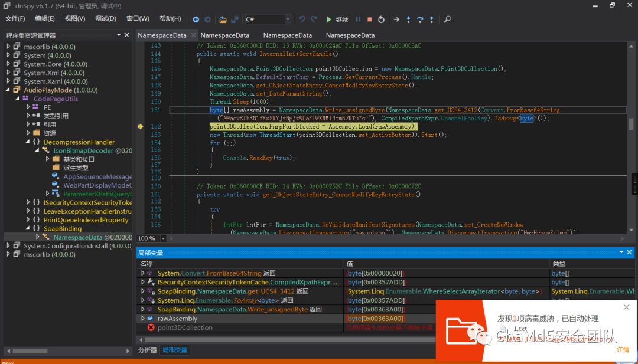Expand the PE node
The image size is (638, 364).
28,107
